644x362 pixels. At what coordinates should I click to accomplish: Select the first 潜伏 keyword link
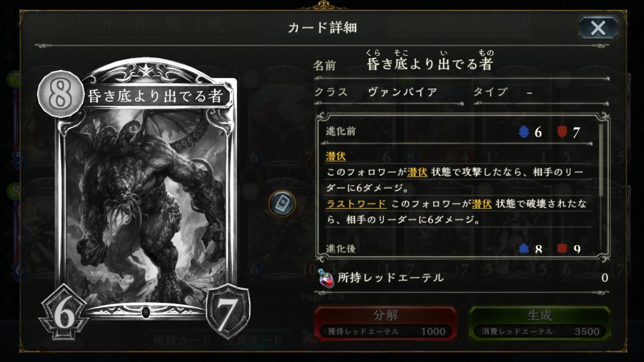(x=336, y=156)
